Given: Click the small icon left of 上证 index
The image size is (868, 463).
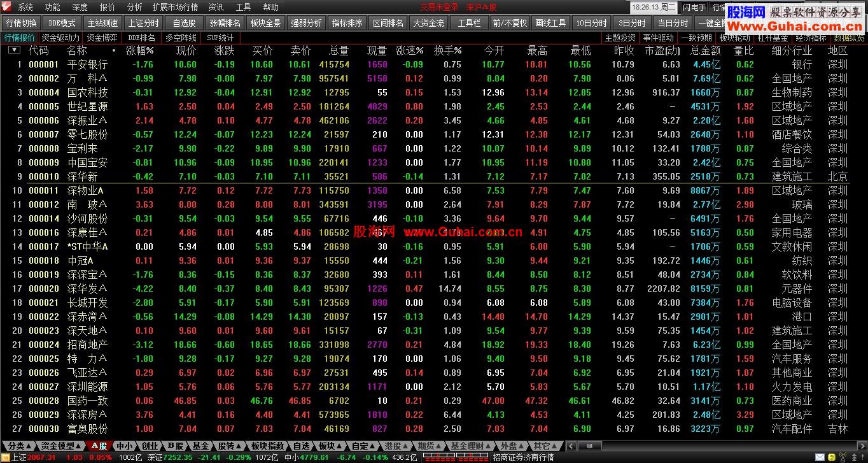Looking at the screenshot, I should pyautogui.click(x=5, y=457).
